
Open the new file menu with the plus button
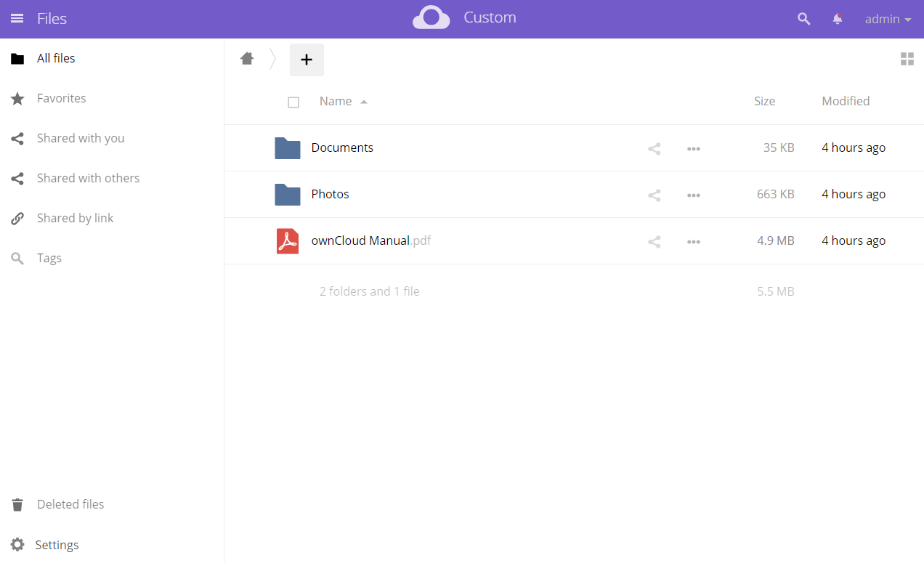(307, 60)
